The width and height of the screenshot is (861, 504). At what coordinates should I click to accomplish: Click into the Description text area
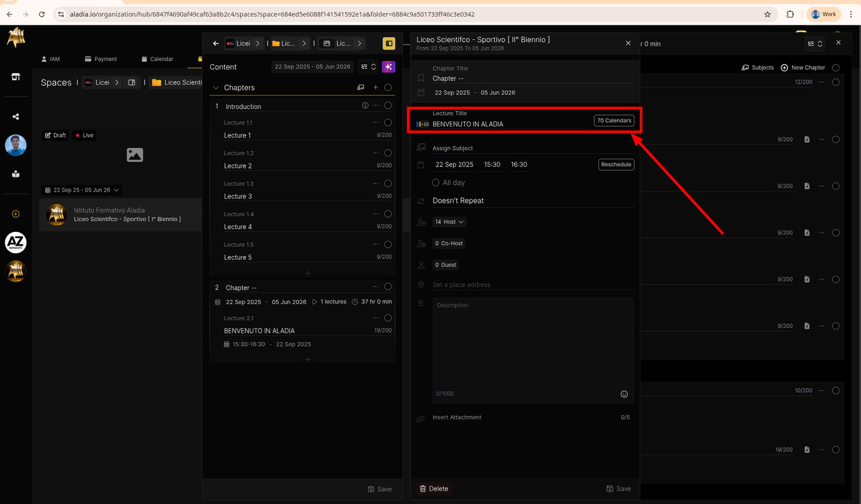point(533,351)
